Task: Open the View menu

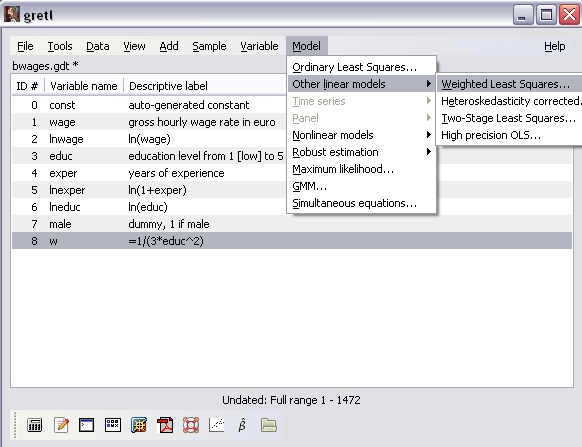Action: coord(134,46)
